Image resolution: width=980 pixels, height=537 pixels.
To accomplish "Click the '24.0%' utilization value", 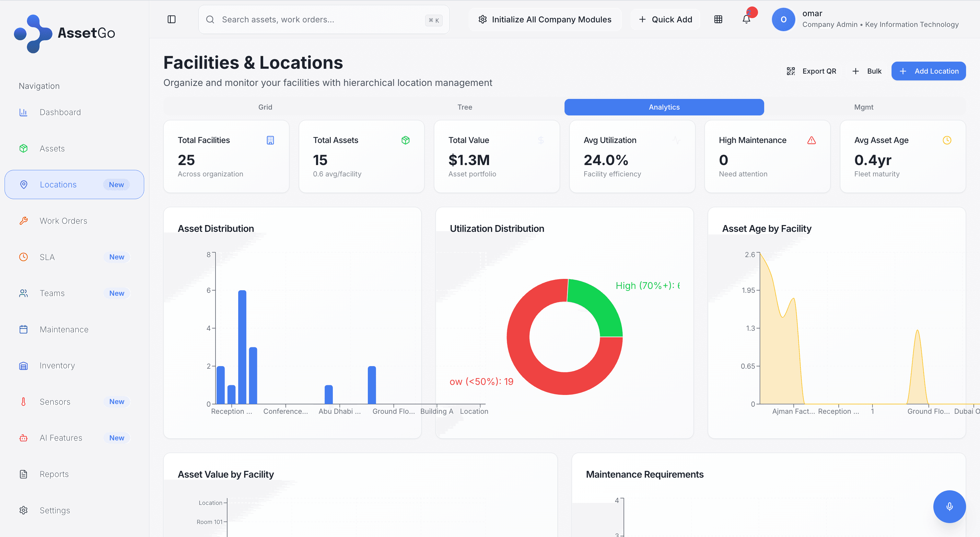I will [x=606, y=160].
